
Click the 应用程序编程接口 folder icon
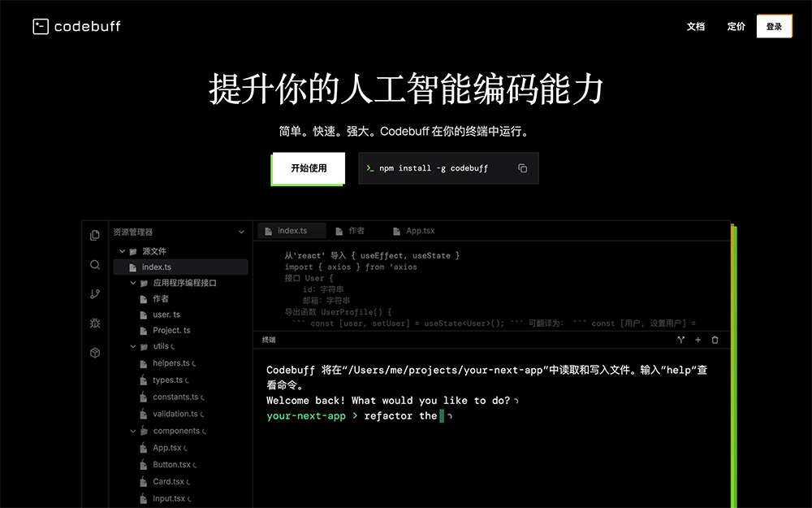coord(144,283)
